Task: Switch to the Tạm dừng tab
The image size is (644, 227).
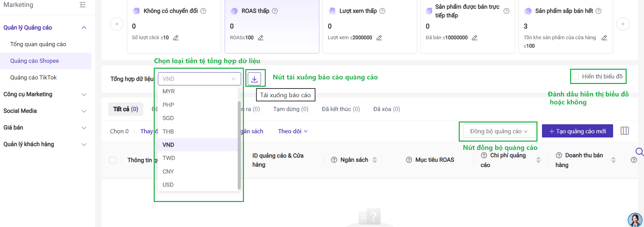Action: coord(290,109)
